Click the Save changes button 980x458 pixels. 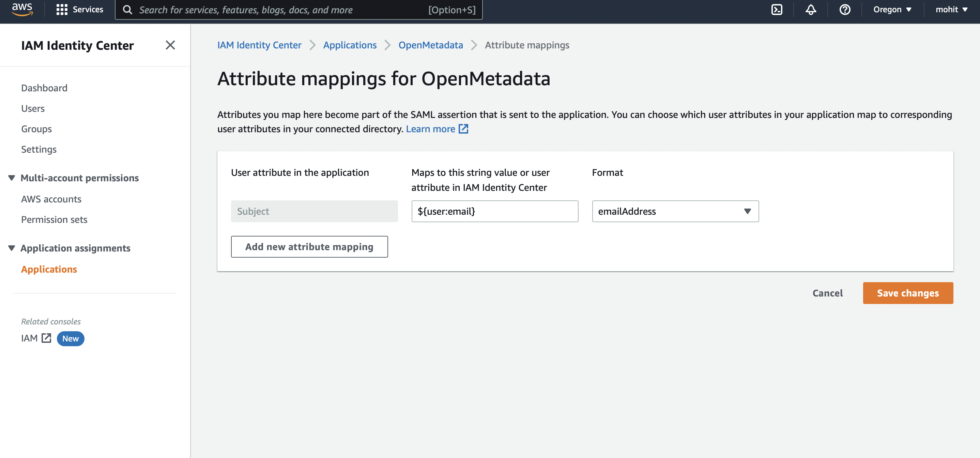[x=908, y=292]
